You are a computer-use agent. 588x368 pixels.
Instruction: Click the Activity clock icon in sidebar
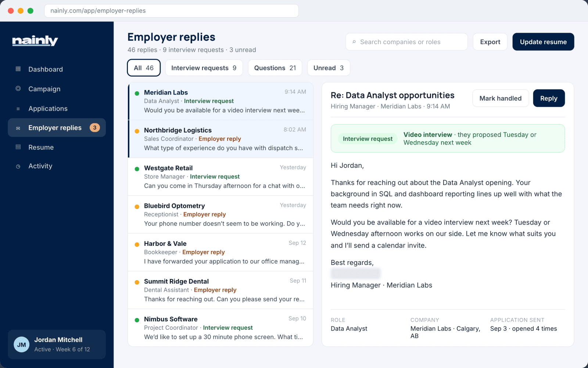(18, 166)
